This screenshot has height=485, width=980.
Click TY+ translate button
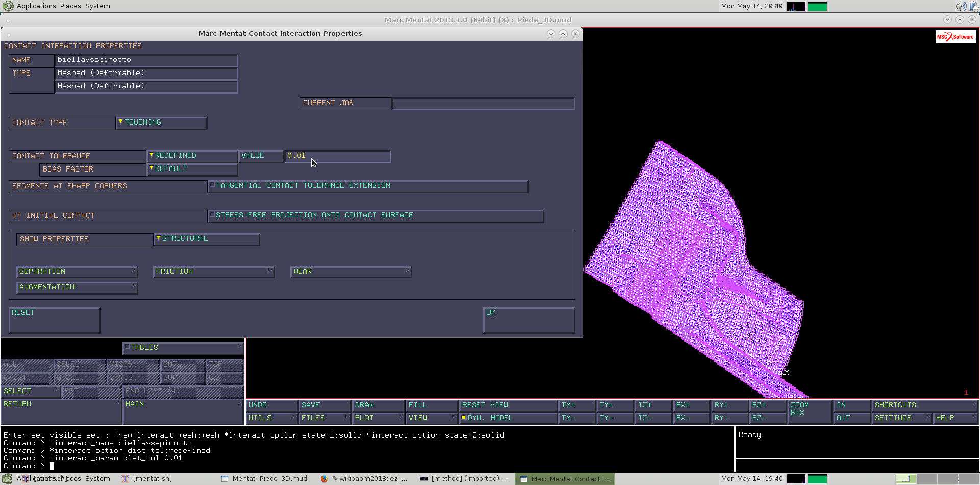click(x=615, y=405)
